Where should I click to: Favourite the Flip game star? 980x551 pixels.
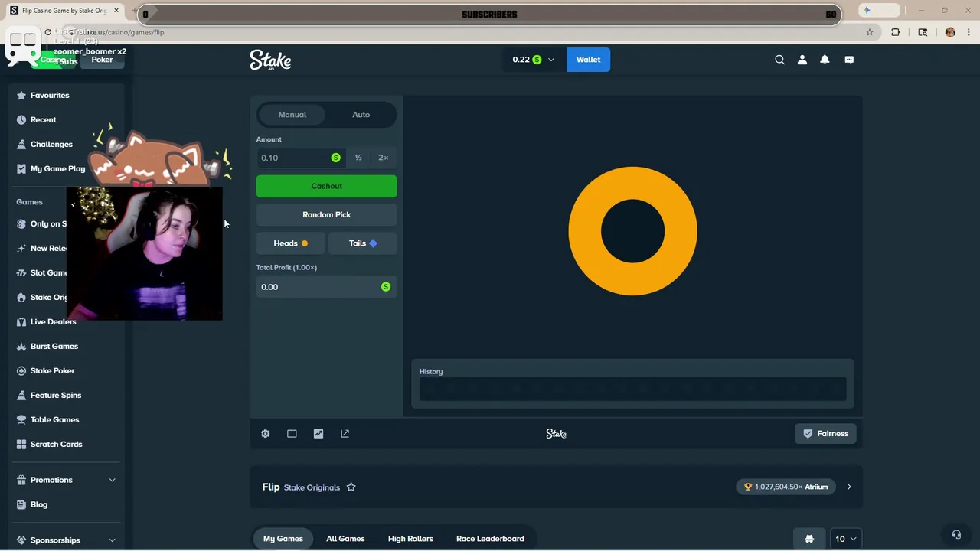351,487
